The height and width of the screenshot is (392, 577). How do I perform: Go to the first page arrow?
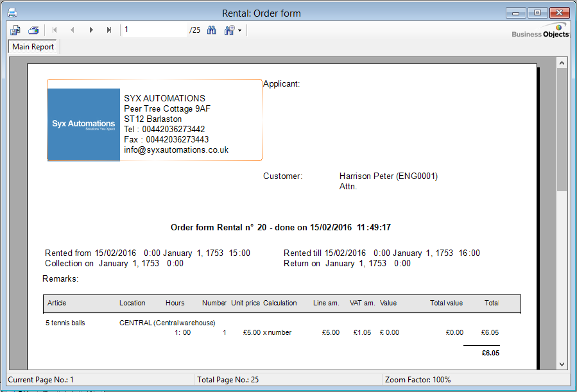click(x=55, y=30)
